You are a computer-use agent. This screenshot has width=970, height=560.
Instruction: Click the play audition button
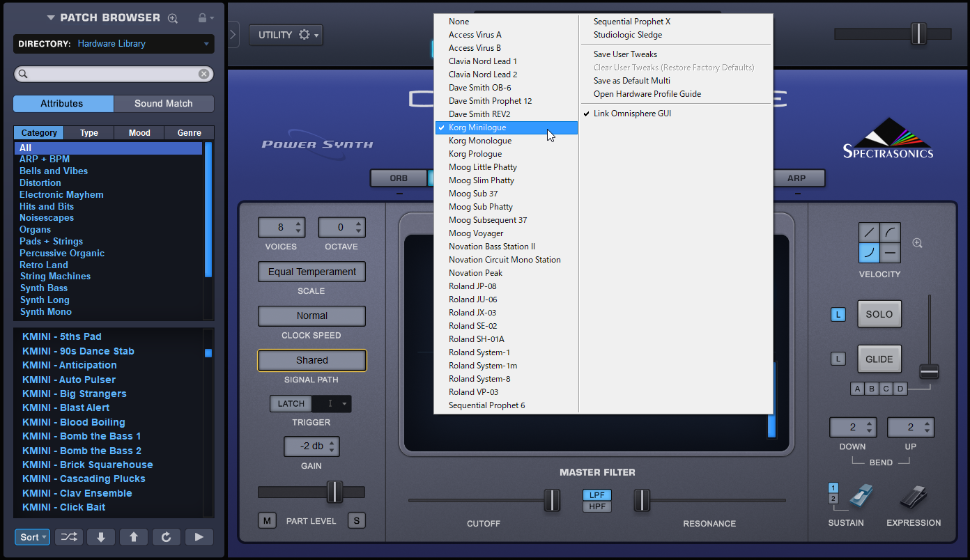199,537
